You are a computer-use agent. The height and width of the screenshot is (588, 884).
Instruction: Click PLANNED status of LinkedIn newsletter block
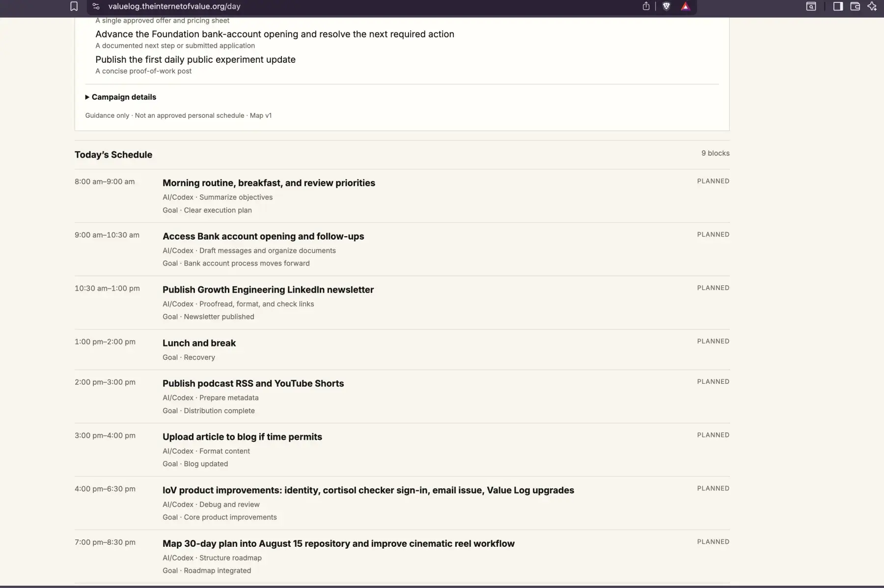pyautogui.click(x=713, y=288)
